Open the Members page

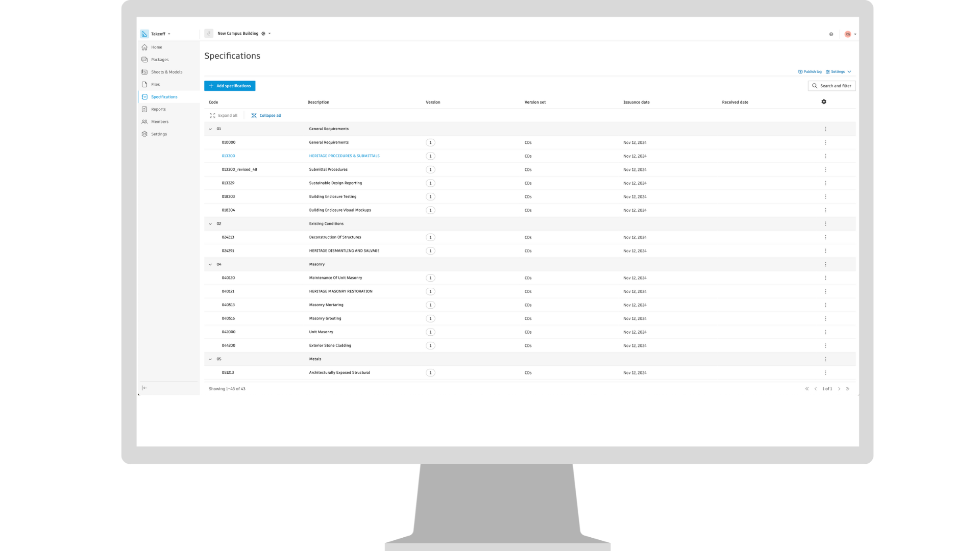point(159,122)
